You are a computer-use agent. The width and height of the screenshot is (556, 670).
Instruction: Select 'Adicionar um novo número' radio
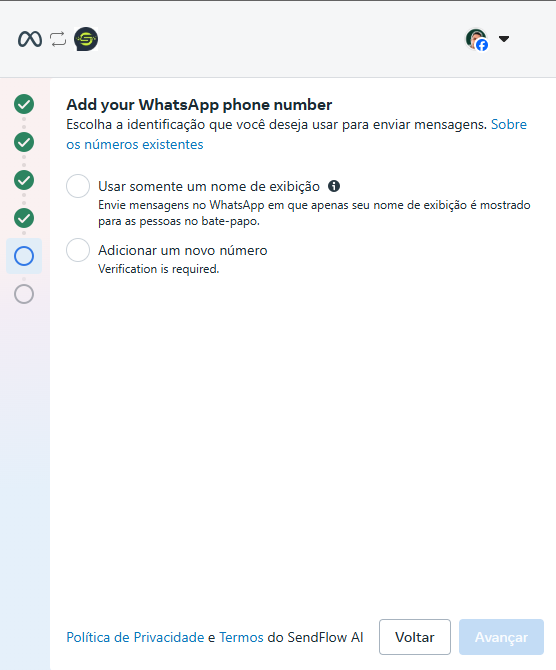[x=78, y=250]
